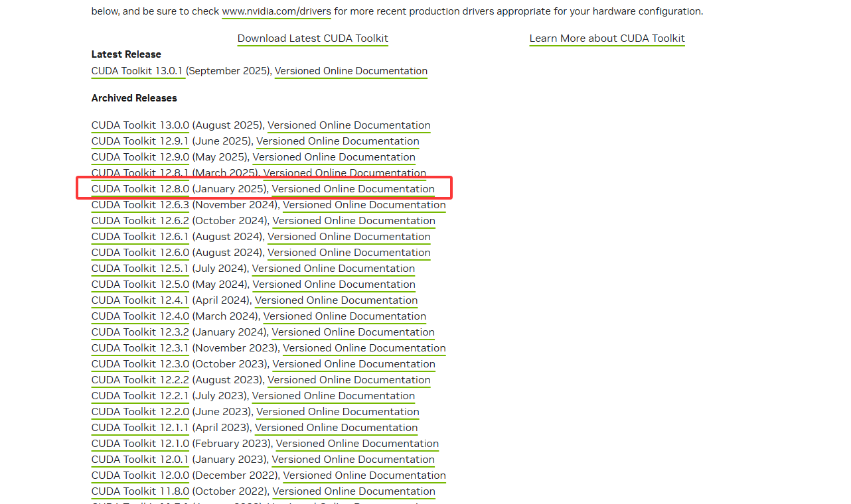View versioned docs for CUDA 12.6.1
This screenshot has height=504, width=851.
pyautogui.click(x=349, y=237)
